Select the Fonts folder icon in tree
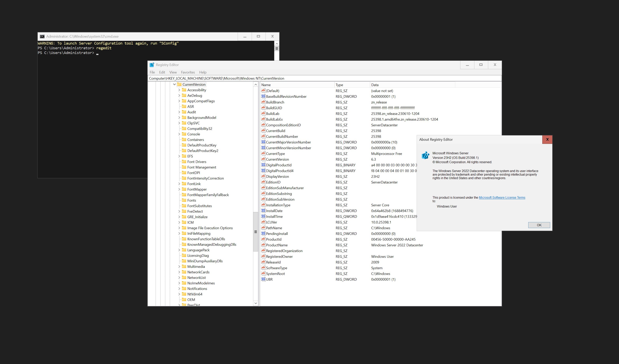 click(x=184, y=200)
